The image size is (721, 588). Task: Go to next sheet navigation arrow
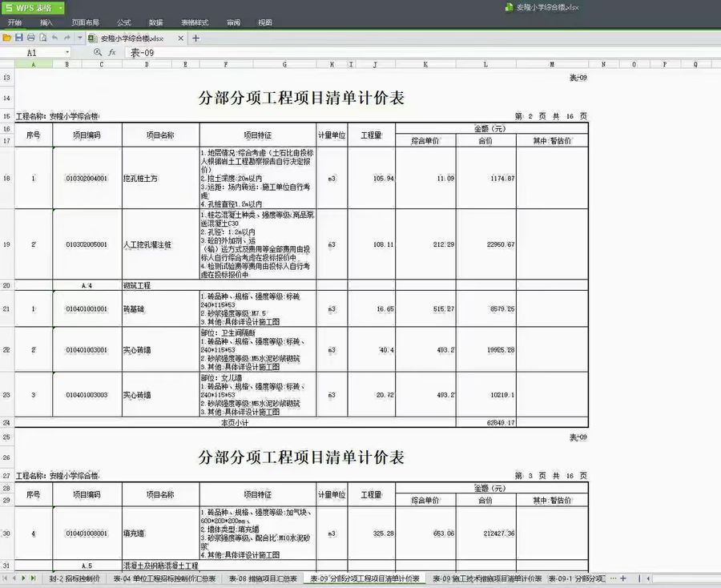click(x=23, y=578)
